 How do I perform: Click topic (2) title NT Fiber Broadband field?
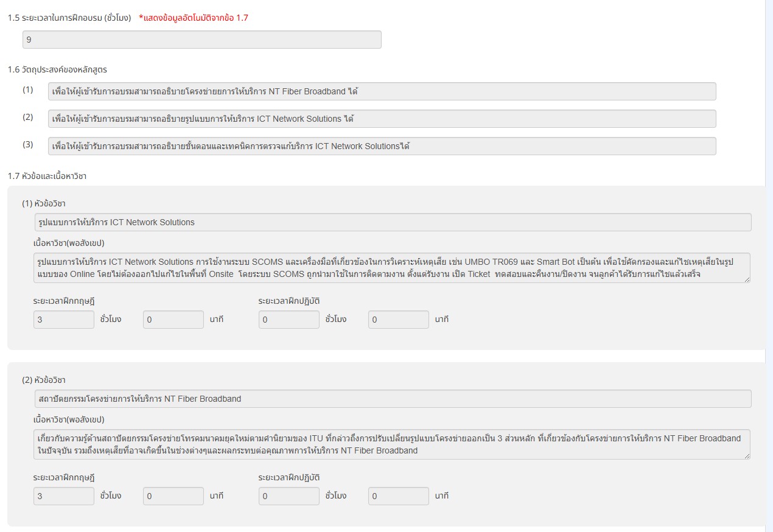(393, 399)
